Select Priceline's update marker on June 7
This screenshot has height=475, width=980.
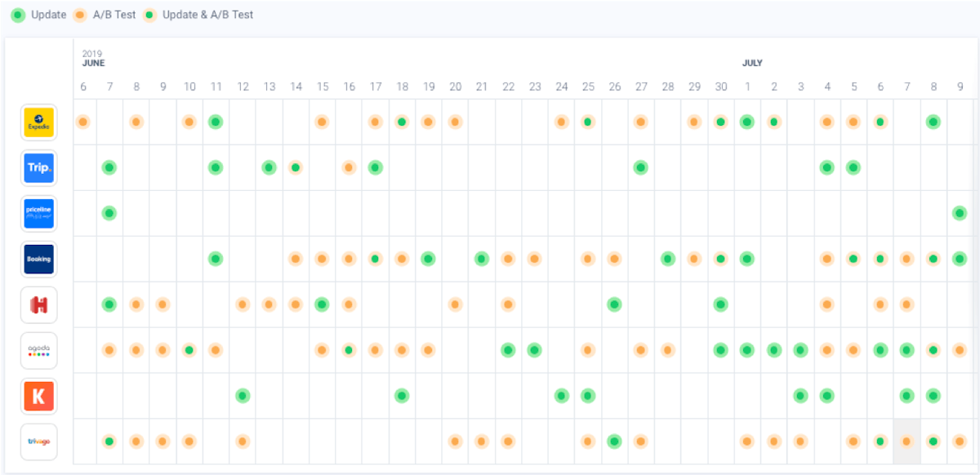tap(109, 213)
